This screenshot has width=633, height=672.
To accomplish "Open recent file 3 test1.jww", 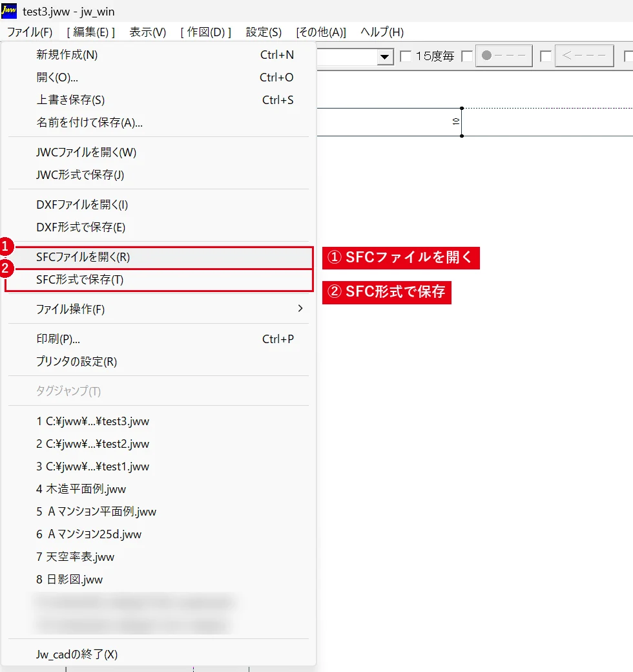I will point(158,467).
